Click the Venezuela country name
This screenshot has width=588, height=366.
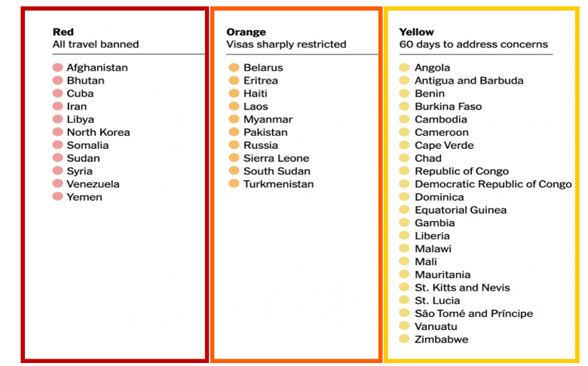(93, 184)
